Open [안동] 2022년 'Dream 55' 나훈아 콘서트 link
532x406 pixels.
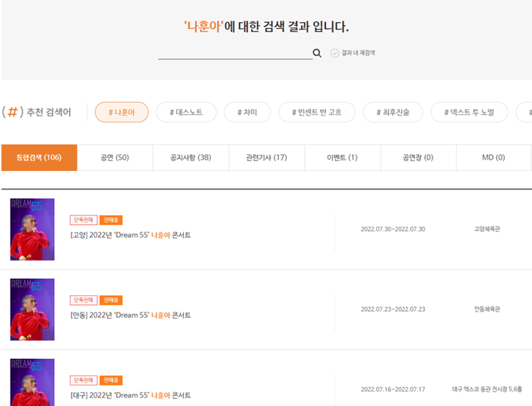tap(131, 315)
